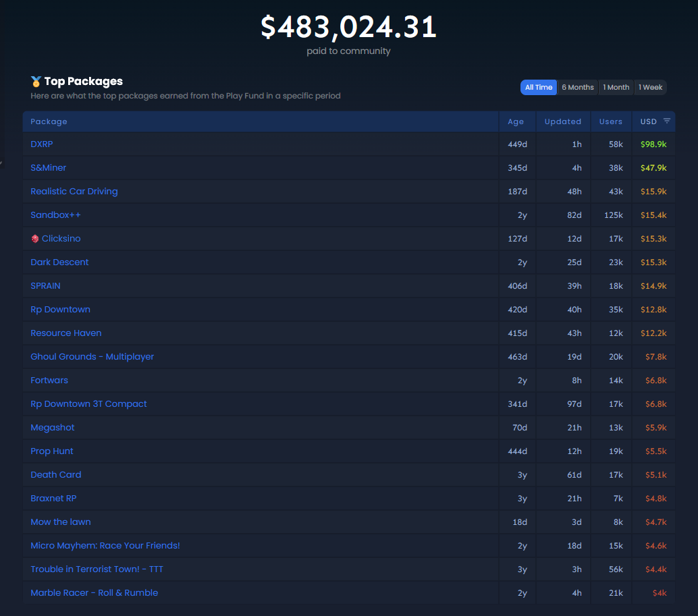
Task: Open the Mow the lawn package
Action: (61, 522)
